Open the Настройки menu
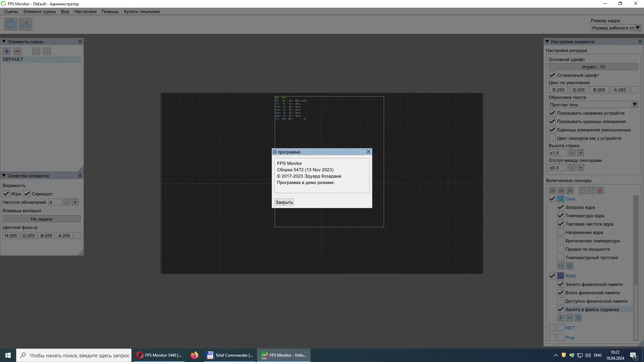The height and width of the screenshot is (362, 644). click(x=85, y=11)
